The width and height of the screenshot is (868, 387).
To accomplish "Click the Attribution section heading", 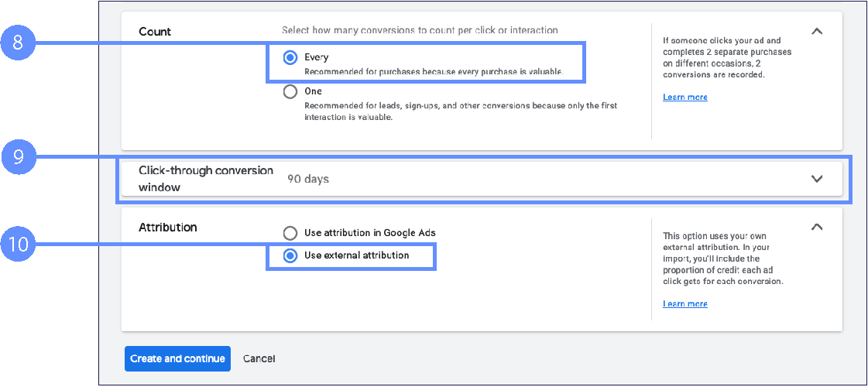I will pos(168,228).
